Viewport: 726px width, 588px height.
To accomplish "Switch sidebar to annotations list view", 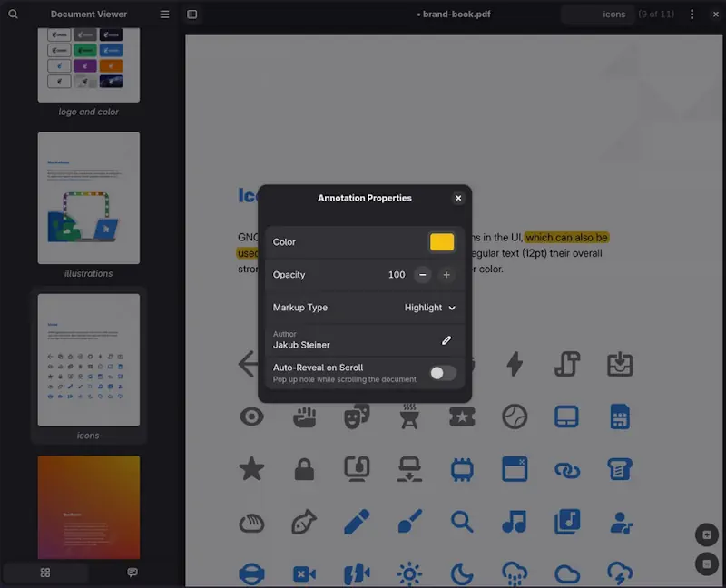I will 132,572.
